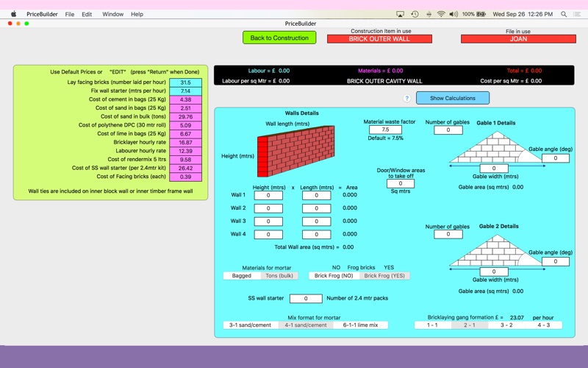588x368 pixels.
Task: Click Gable 1 width field
Action: coord(494,169)
